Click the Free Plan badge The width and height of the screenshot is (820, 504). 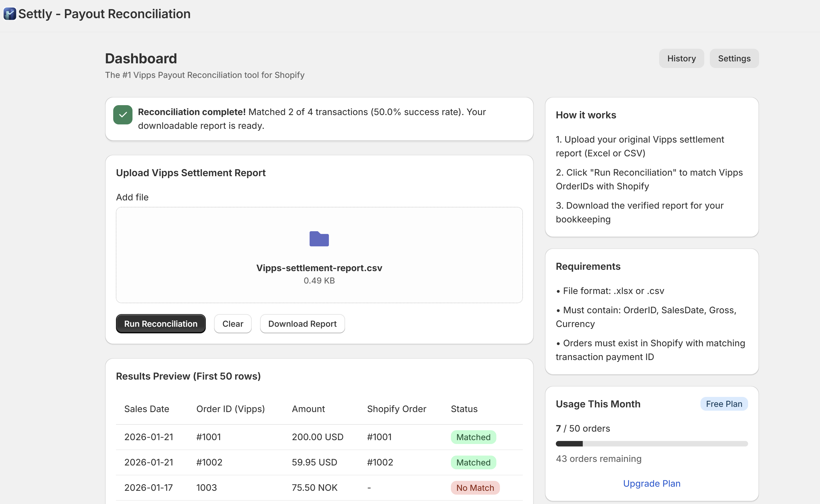[724, 404]
